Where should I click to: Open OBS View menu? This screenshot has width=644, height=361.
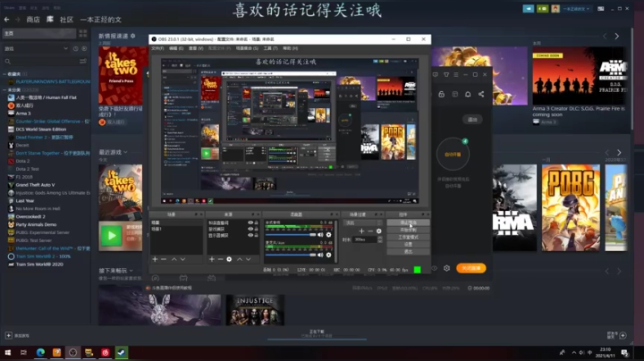pos(196,48)
